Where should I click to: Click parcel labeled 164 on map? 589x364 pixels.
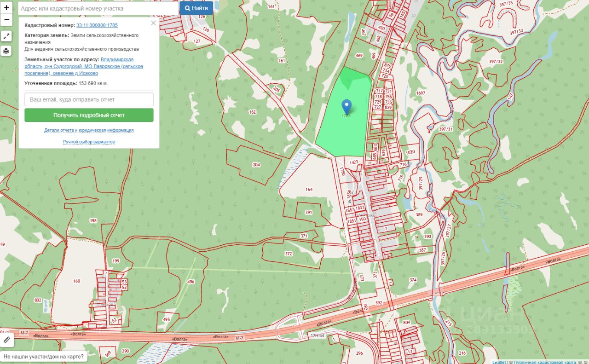coord(309,189)
